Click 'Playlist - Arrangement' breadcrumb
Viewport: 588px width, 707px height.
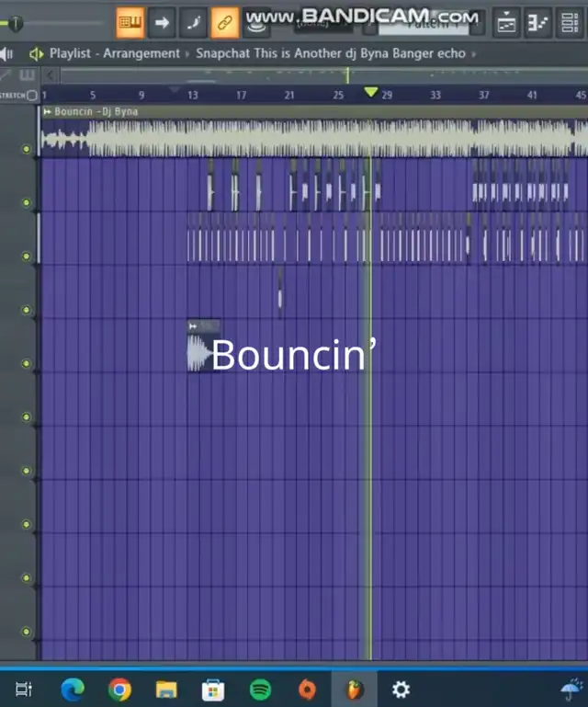(115, 54)
